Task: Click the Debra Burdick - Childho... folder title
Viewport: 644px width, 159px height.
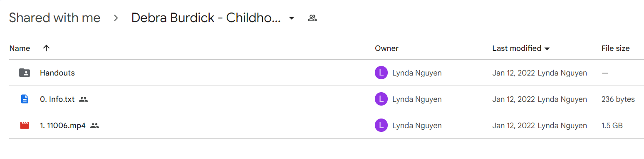Action: [x=206, y=18]
